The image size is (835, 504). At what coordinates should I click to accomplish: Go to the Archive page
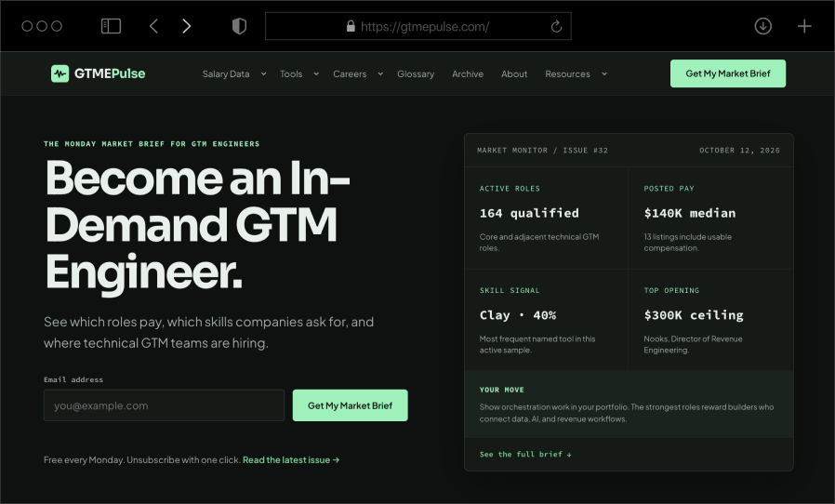(x=468, y=74)
